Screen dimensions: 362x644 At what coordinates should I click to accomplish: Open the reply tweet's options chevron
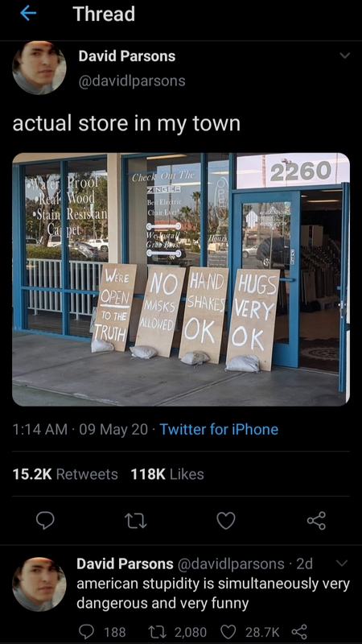tap(341, 563)
